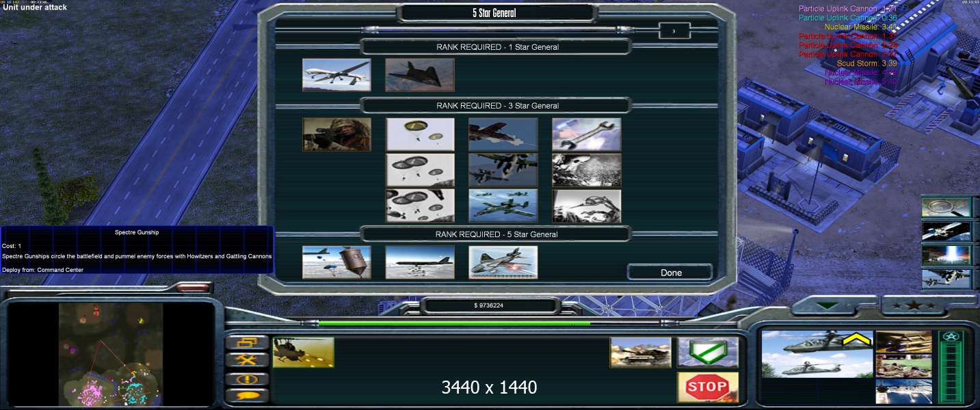Click the green shield guard command
The width and height of the screenshot is (980, 410).
pos(708,352)
